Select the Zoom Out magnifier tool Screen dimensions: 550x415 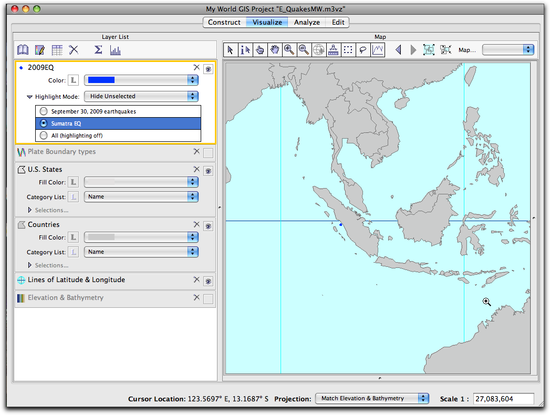(x=304, y=50)
